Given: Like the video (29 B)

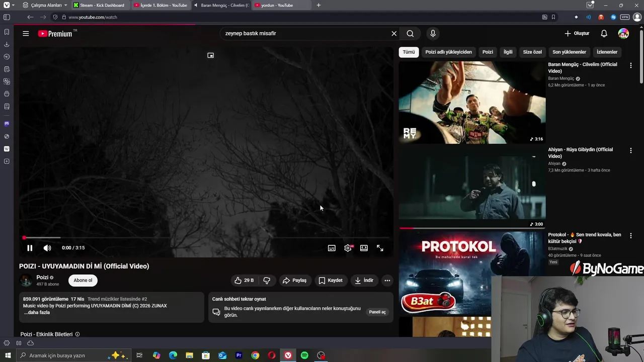Looking at the screenshot, I should point(244,281).
